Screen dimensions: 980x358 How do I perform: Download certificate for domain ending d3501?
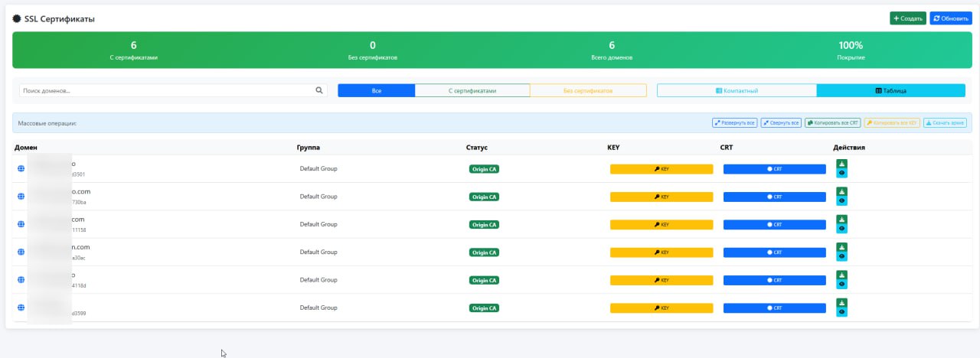pyautogui.click(x=841, y=164)
